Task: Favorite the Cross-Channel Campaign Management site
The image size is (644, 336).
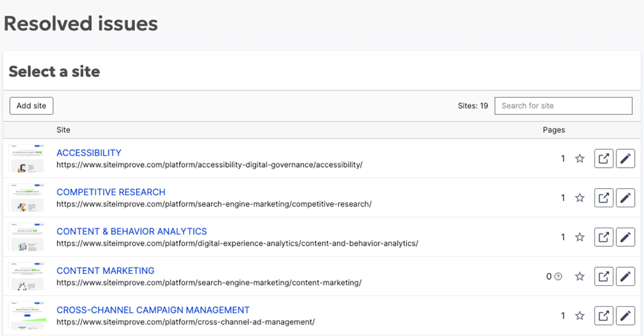Action: coord(580,316)
